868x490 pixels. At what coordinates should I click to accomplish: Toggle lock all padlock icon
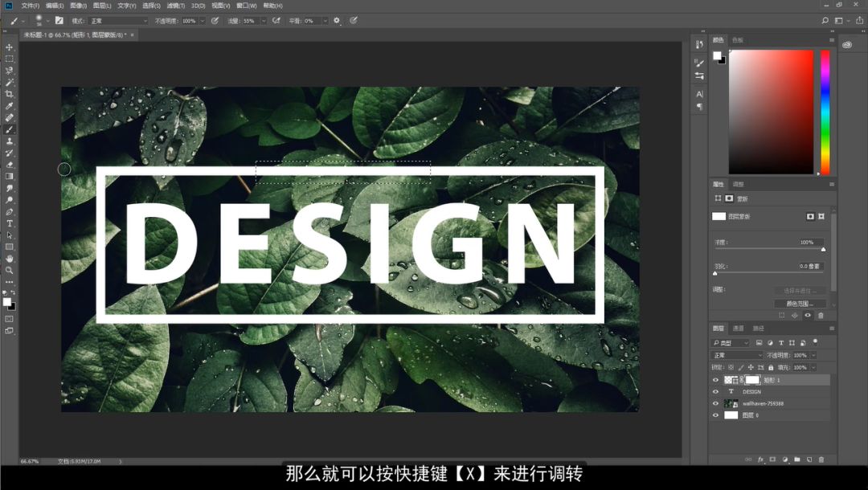pos(771,367)
